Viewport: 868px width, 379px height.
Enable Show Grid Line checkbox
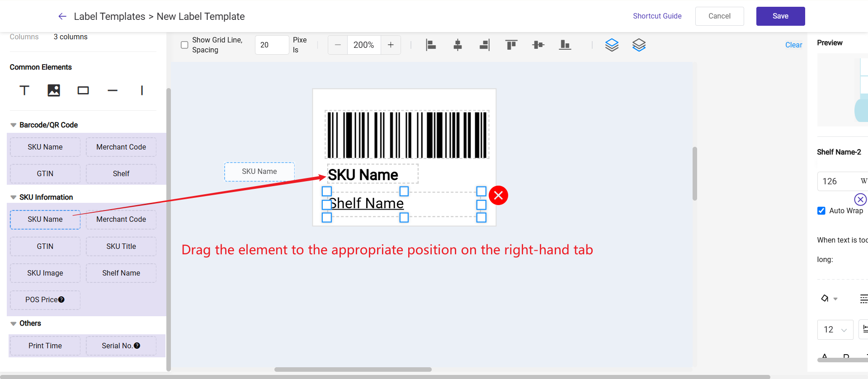(x=184, y=45)
